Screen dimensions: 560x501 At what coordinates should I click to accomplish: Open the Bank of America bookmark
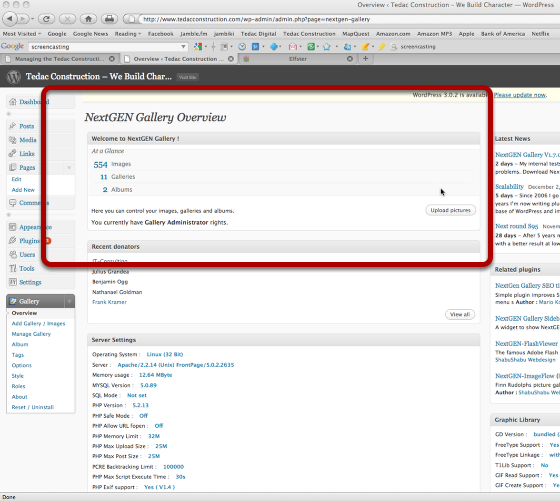pyautogui.click(x=503, y=34)
